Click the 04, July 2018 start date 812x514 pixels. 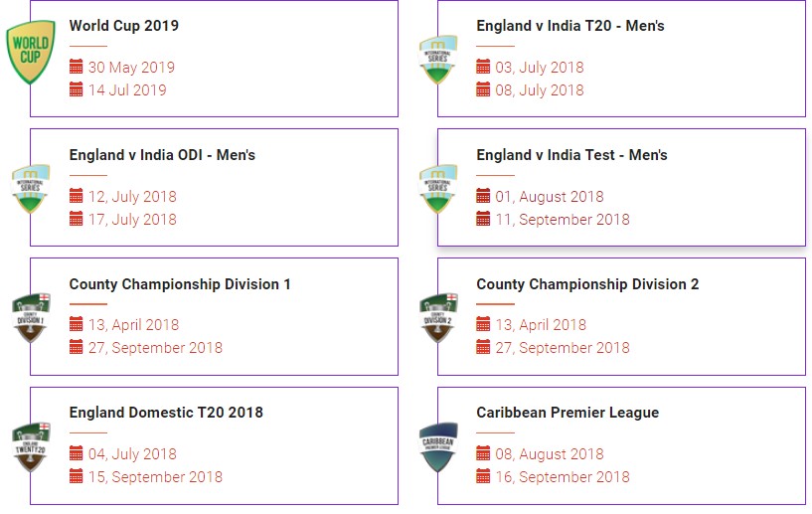pos(132,454)
